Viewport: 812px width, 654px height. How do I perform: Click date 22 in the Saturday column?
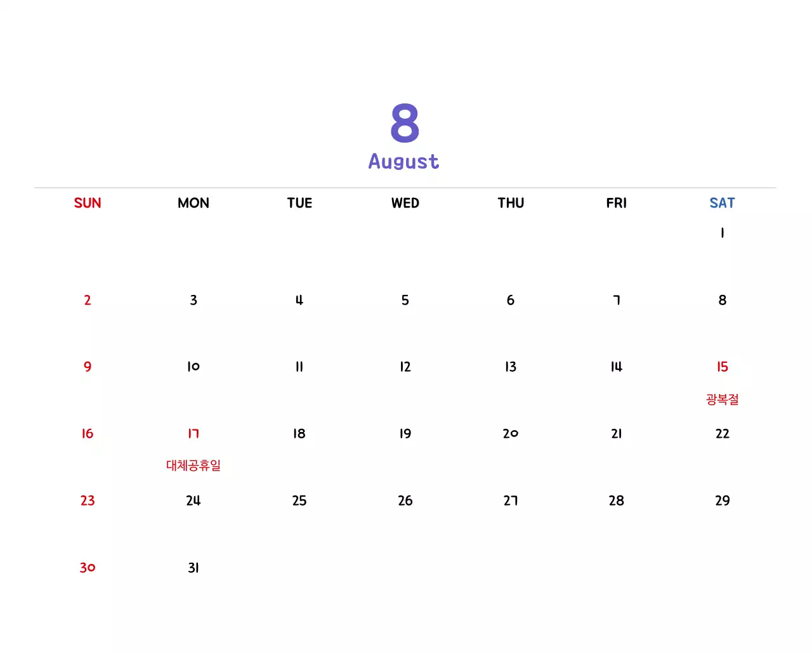tap(722, 433)
